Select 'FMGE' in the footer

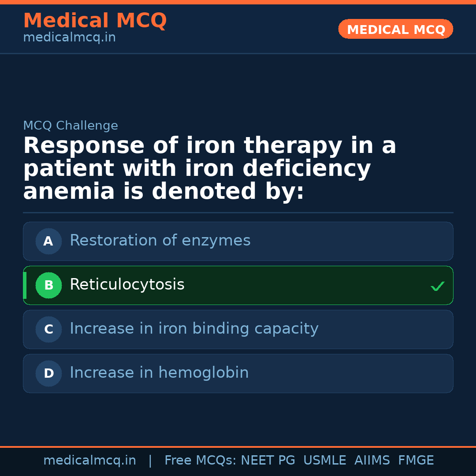[416, 461]
